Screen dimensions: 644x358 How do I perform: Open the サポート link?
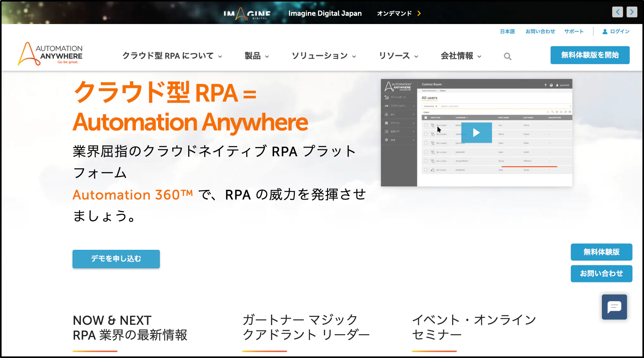(x=574, y=31)
